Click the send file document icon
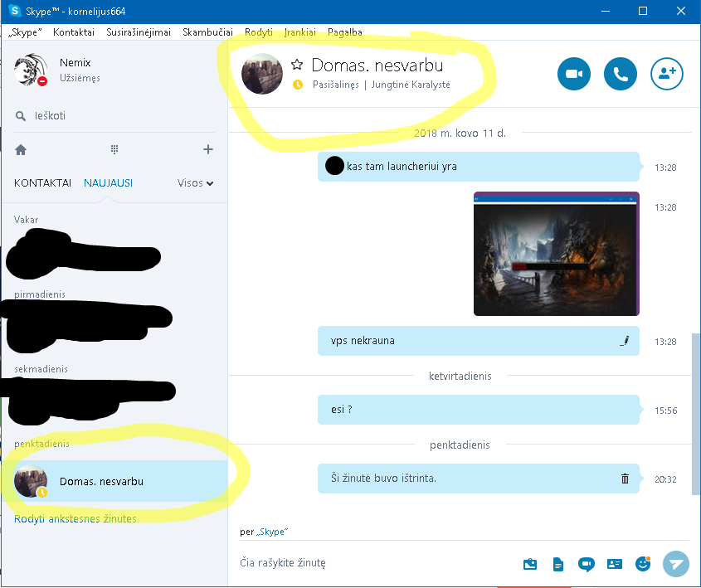701x588 pixels. [558, 564]
